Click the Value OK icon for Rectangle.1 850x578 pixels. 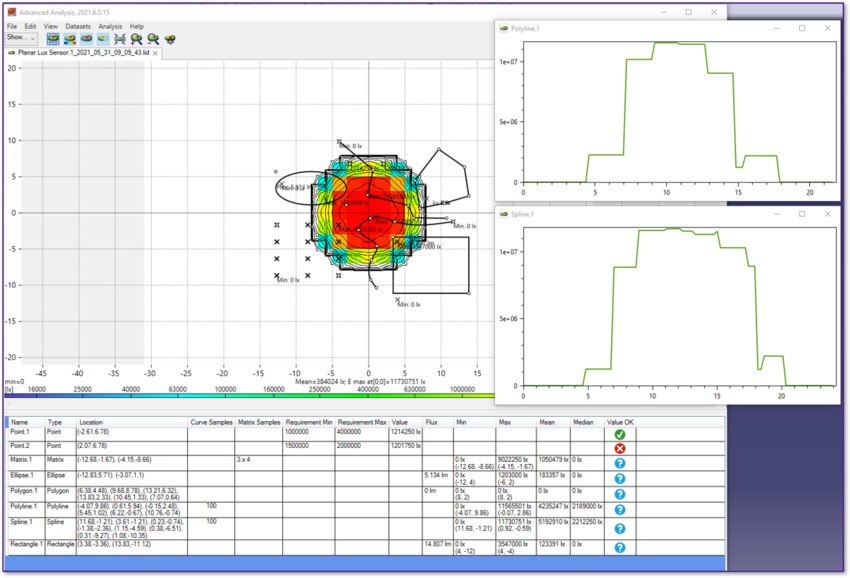(619, 547)
